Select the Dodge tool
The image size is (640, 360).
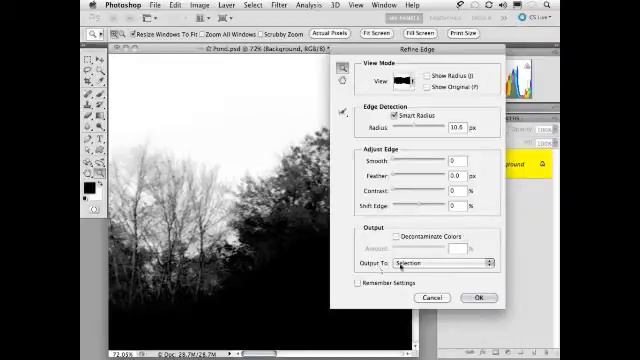pyautogui.click(x=100, y=126)
